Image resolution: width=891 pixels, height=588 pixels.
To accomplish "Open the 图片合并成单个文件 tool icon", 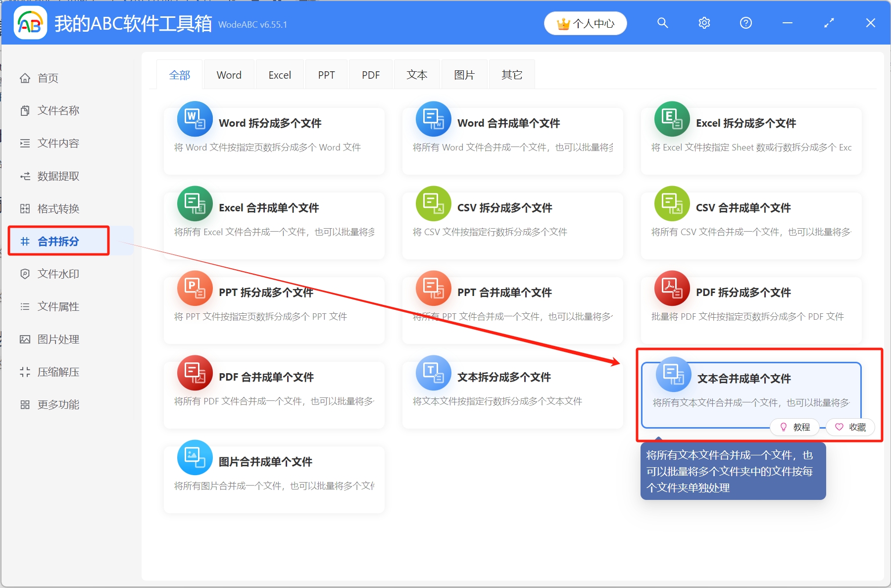I will 195,457.
